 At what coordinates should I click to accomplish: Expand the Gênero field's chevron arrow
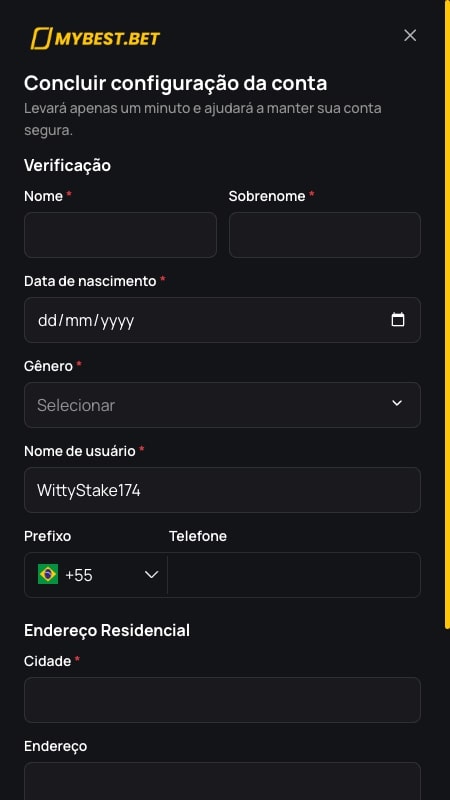(x=397, y=403)
